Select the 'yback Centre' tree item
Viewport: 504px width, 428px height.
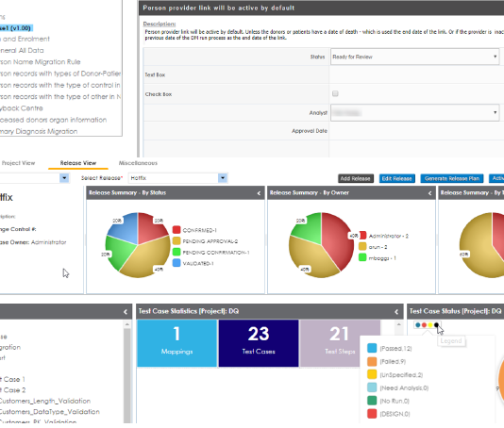coord(22,108)
